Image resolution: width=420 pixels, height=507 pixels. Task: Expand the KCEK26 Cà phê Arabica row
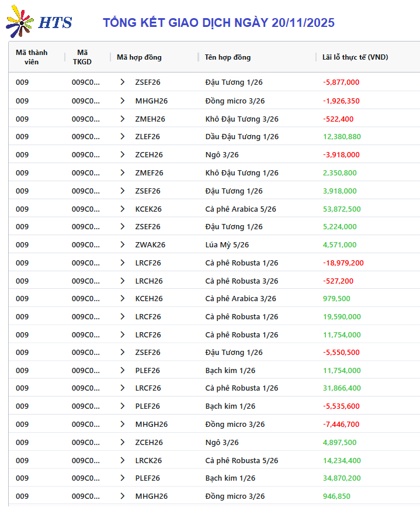pos(122,209)
